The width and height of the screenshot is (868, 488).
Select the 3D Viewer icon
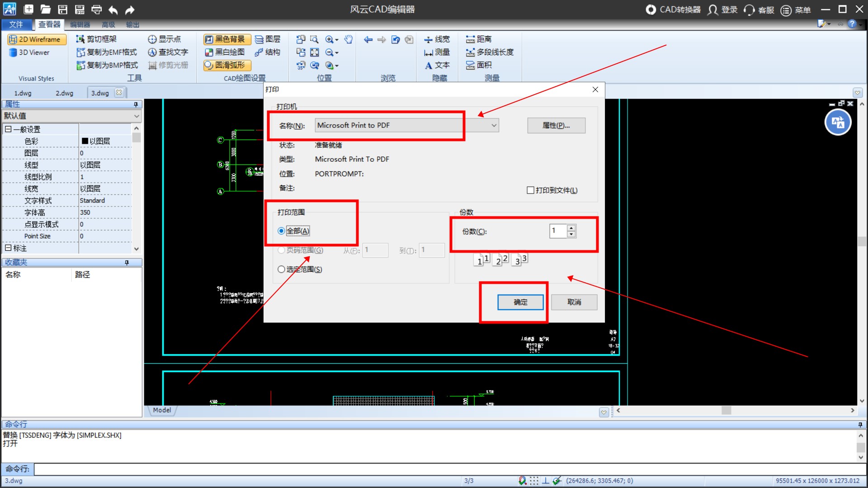pyautogui.click(x=14, y=53)
